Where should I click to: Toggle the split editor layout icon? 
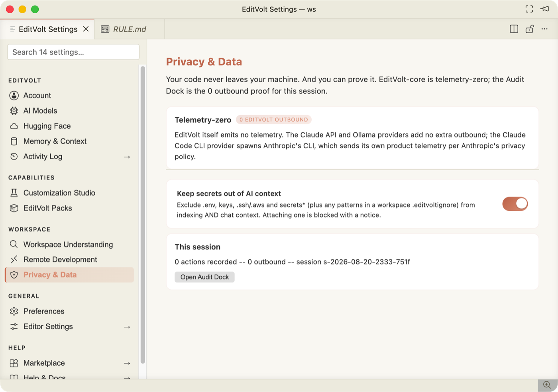tap(514, 29)
